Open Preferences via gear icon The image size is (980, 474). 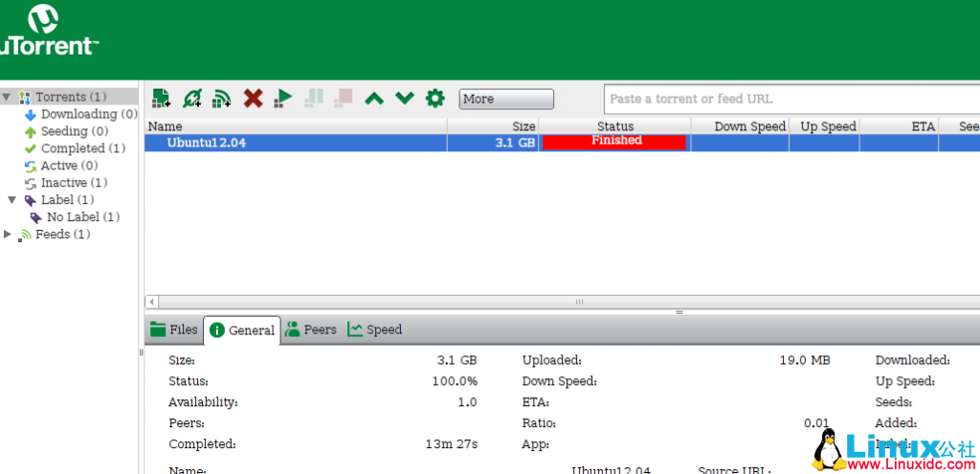(x=435, y=99)
